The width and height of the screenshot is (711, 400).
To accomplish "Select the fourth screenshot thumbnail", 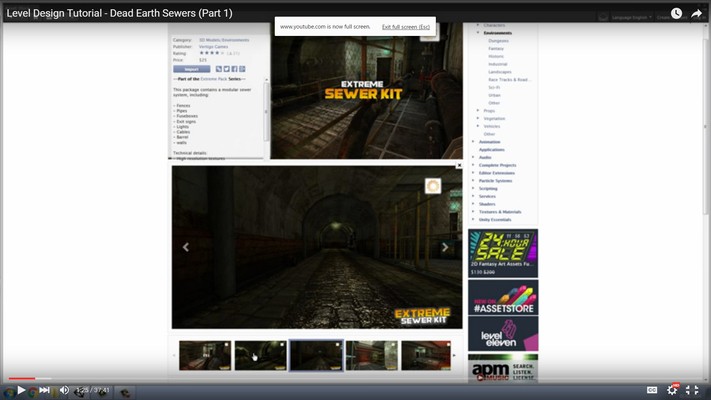I will point(372,356).
